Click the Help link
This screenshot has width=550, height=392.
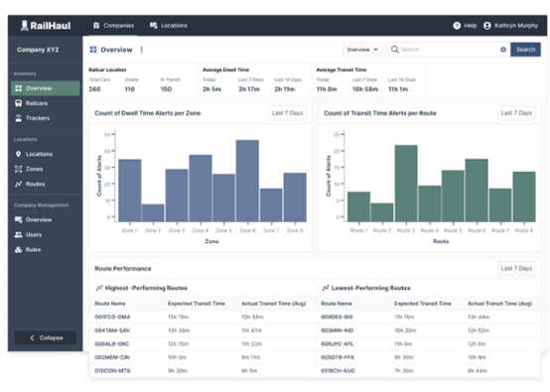(465, 26)
